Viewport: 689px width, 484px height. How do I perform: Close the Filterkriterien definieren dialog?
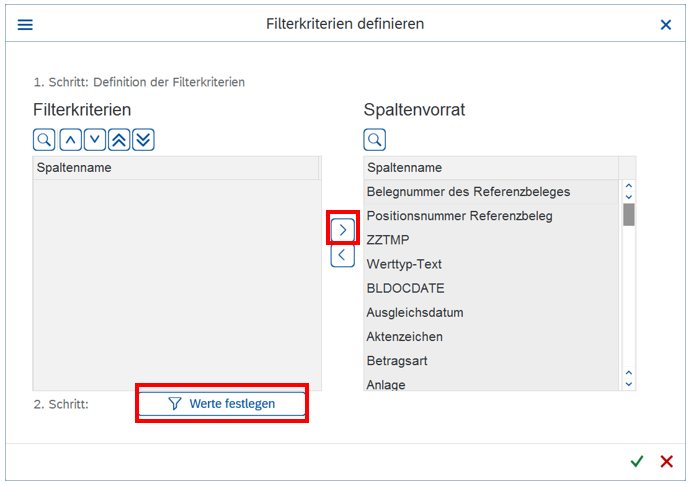pos(666,24)
